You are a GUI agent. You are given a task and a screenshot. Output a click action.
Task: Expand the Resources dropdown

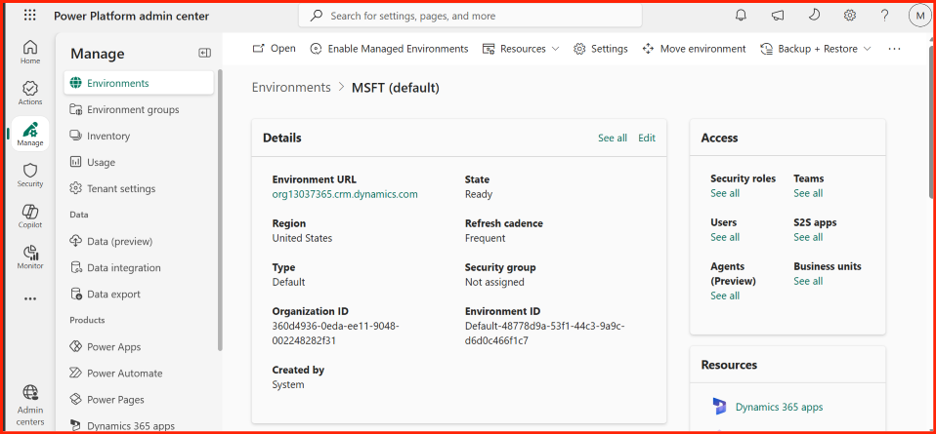(x=521, y=48)
